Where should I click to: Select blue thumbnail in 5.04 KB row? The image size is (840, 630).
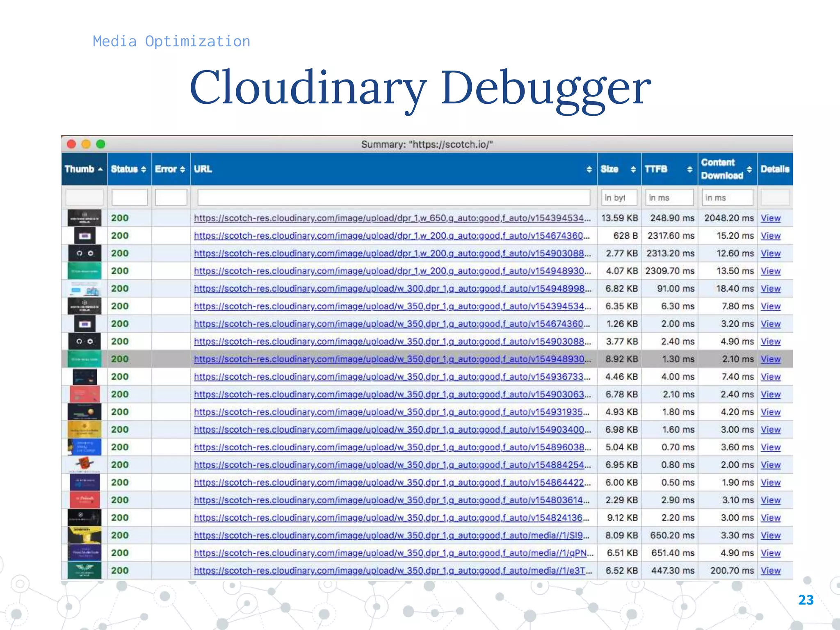tap(84, 447)
